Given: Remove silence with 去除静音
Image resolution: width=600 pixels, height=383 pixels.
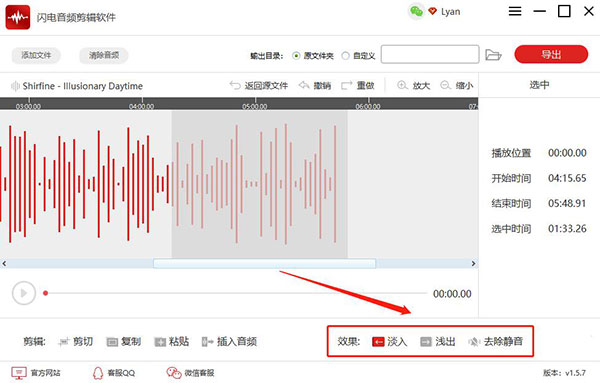Looking at the screenshot, I should pos(496,341).
